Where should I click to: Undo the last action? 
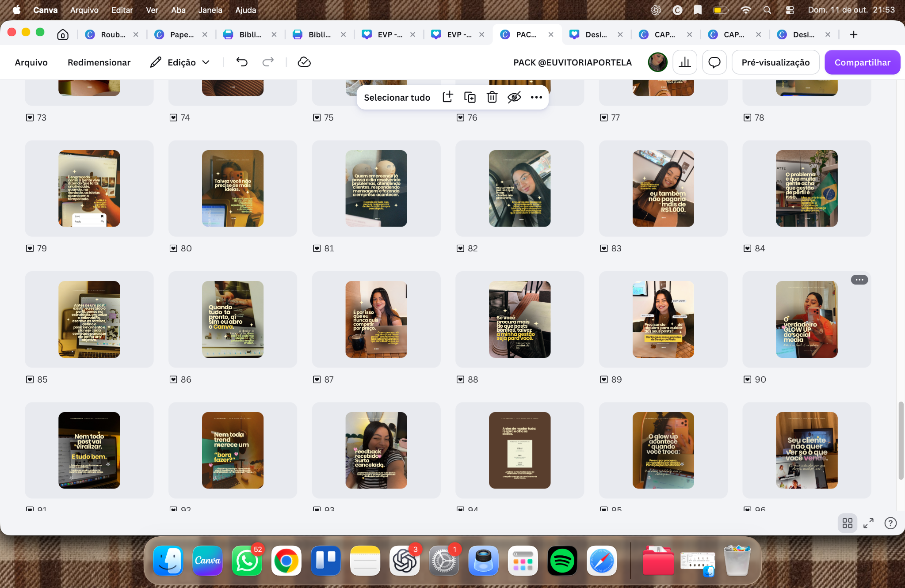click(242, 62)
